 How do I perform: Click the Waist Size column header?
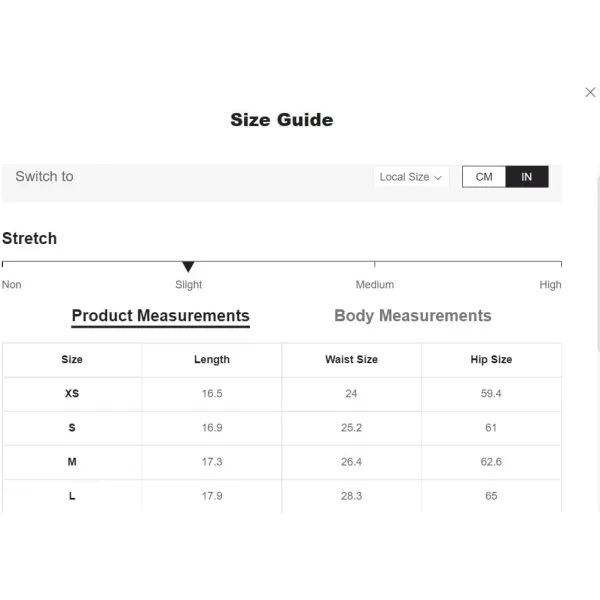(x=351, y=359)
